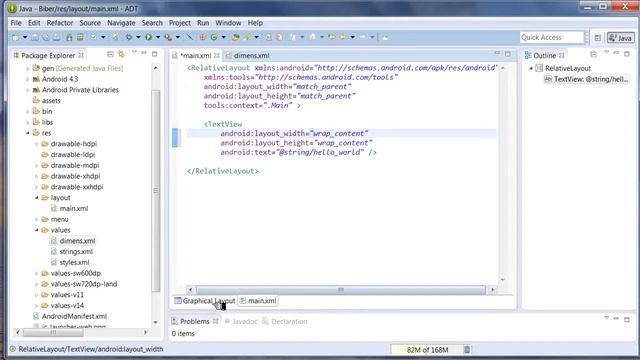Image resolution: width=640 pixels, height=360 pixels.
Task: Open the Refactor menu
Action: pyautogui.click(x=60, y=23)
